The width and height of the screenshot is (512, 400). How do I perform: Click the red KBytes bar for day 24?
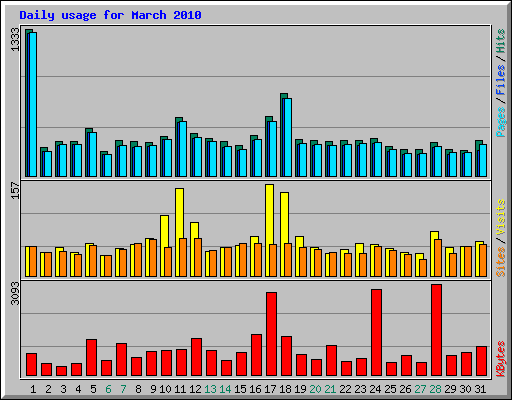coord(376,333)
